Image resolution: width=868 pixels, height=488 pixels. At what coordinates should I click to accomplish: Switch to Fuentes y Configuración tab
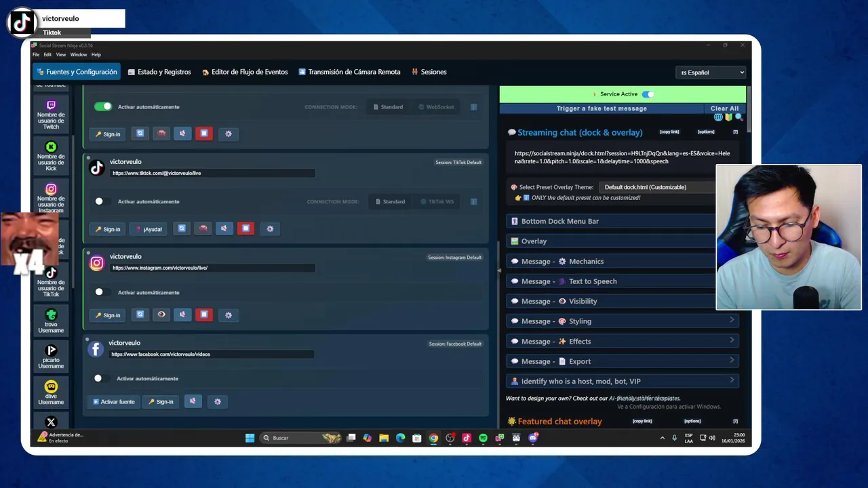click(x=77, y=72)
